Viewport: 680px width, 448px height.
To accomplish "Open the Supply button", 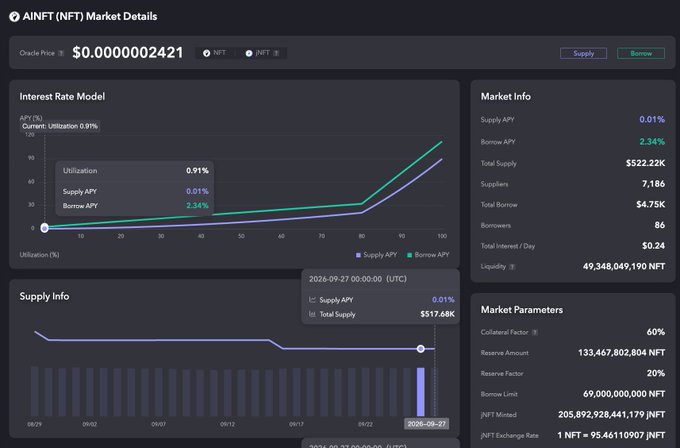I will pos(583,53).
